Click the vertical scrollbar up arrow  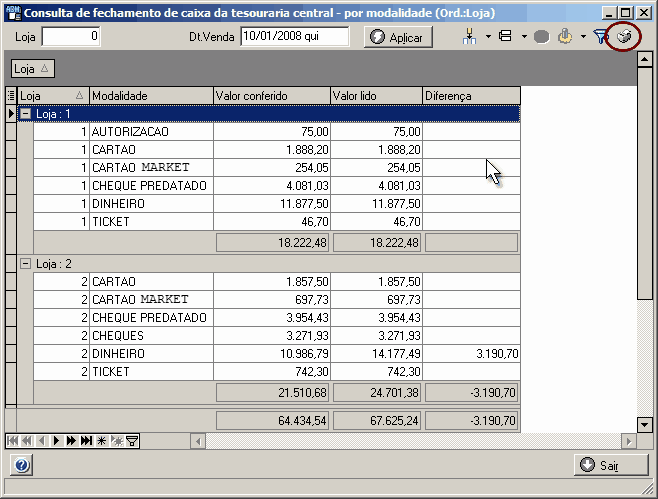pyautogui.click(x=645, y=59)
